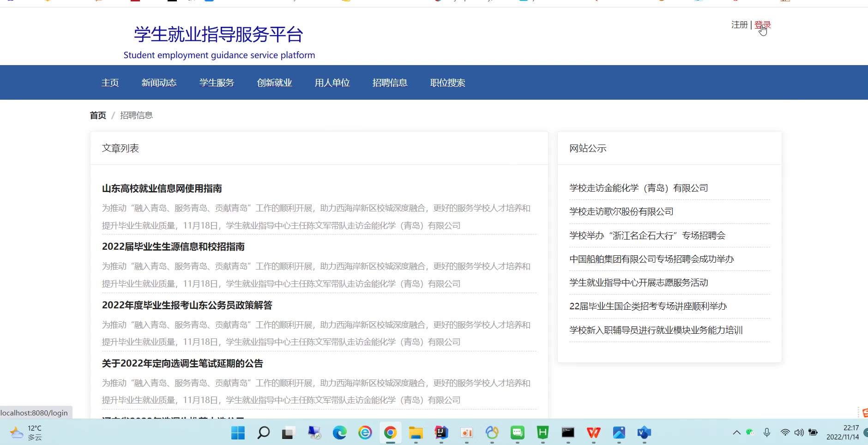The height and width of the screenshot is (445, 868).
Task: Expand the hidden system tray icons chevron
Action: pos(736,433)
